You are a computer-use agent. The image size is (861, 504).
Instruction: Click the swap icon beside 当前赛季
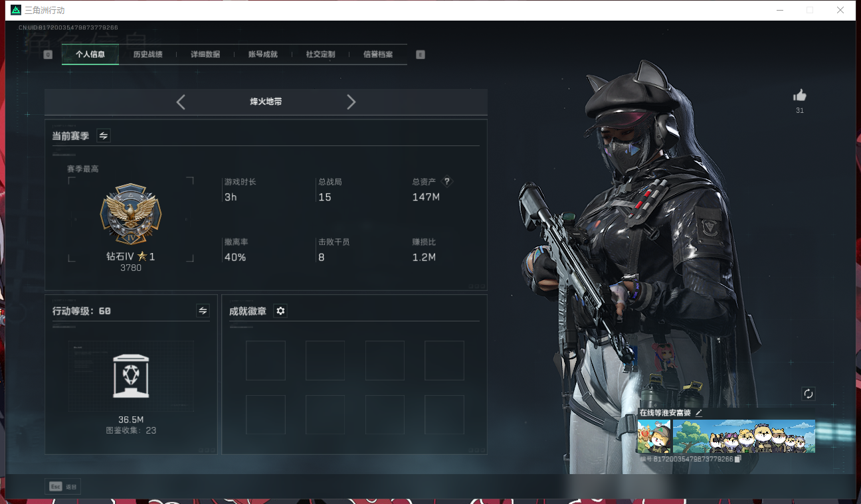pyautogui.click(x=104, y=135)
